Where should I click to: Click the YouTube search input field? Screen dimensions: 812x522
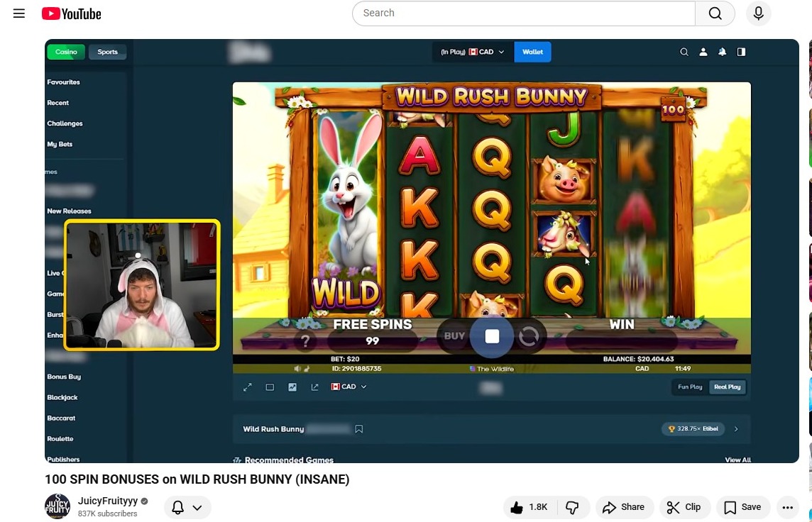tap(524, 13)
